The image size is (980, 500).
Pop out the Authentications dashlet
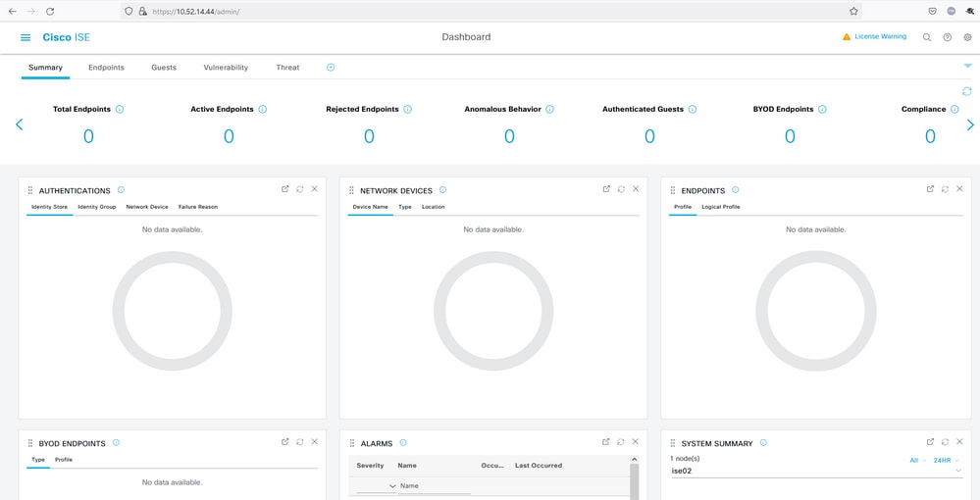tap(285, 189)
